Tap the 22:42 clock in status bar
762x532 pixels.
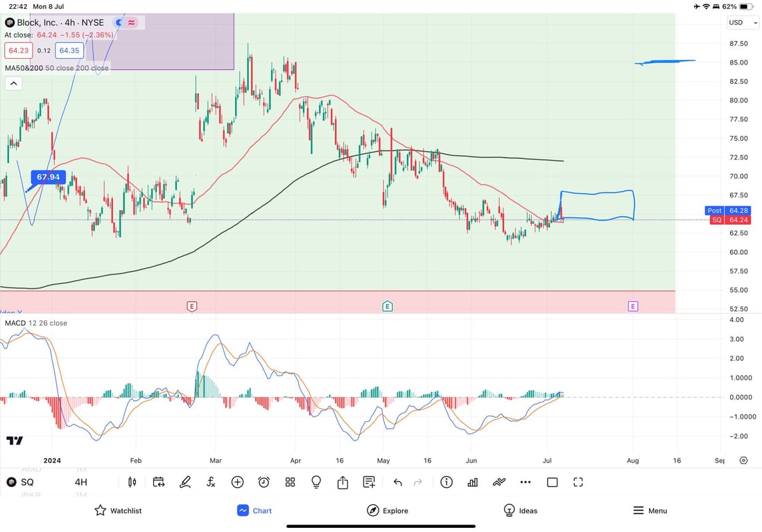pyautogui.click(x=18, y=6)
